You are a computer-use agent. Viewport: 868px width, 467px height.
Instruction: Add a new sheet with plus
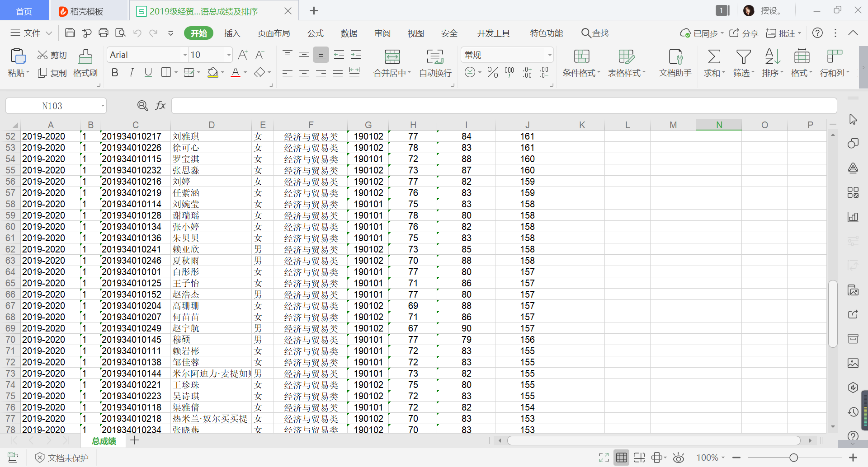pos(135,440)
